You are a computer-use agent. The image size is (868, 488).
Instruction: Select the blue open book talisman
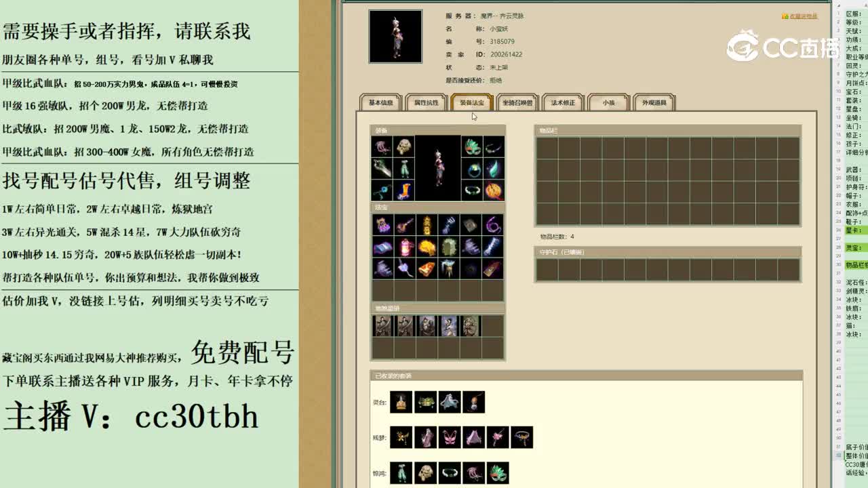[382, 247]
